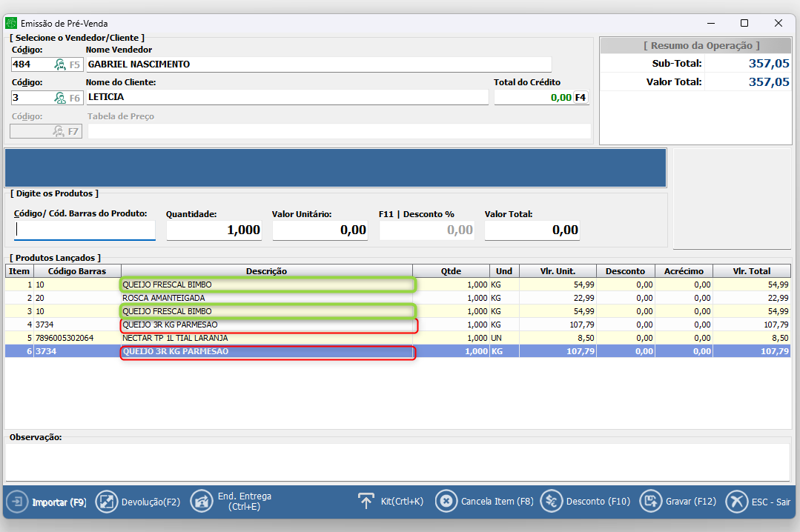Exit using the ESC - Sair button
The image size is (800, 532).
(736, 502)
